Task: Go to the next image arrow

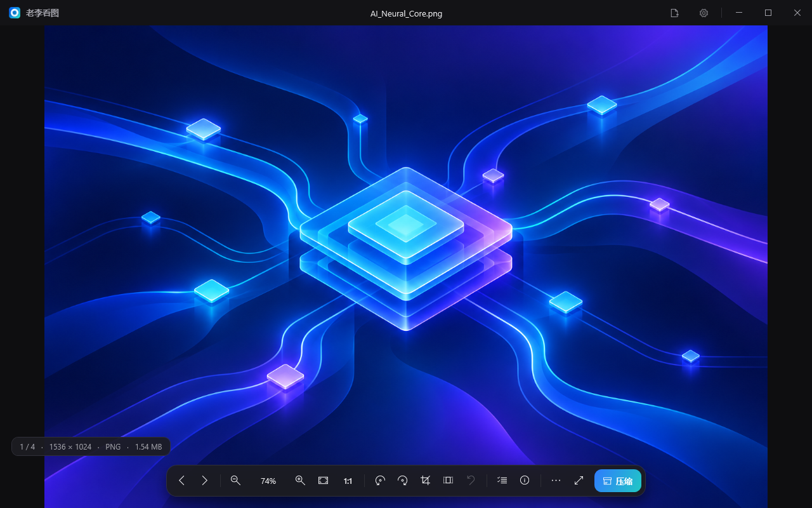Action: point(204,481)
